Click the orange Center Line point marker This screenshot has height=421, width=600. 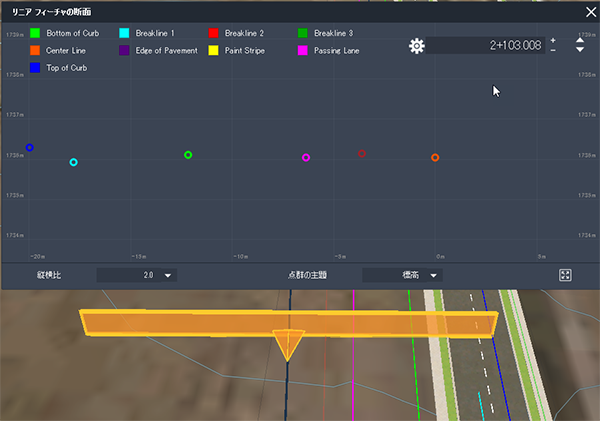point(435,158)
